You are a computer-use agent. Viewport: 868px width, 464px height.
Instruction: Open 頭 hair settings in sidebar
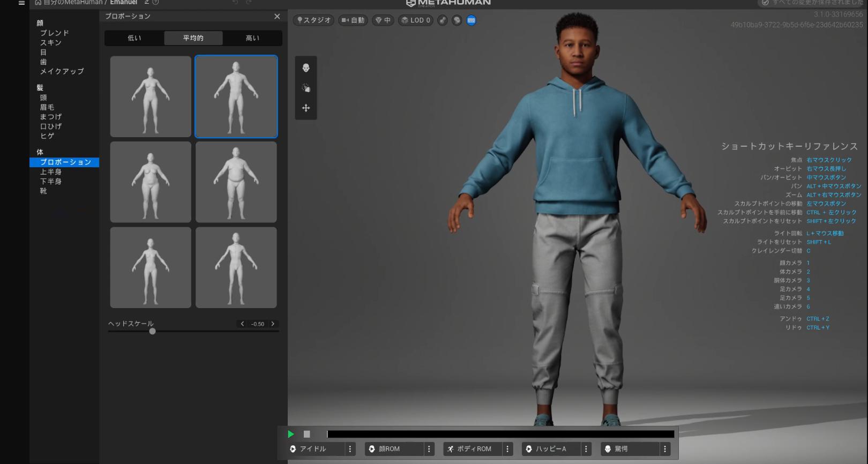coord(43,98)
